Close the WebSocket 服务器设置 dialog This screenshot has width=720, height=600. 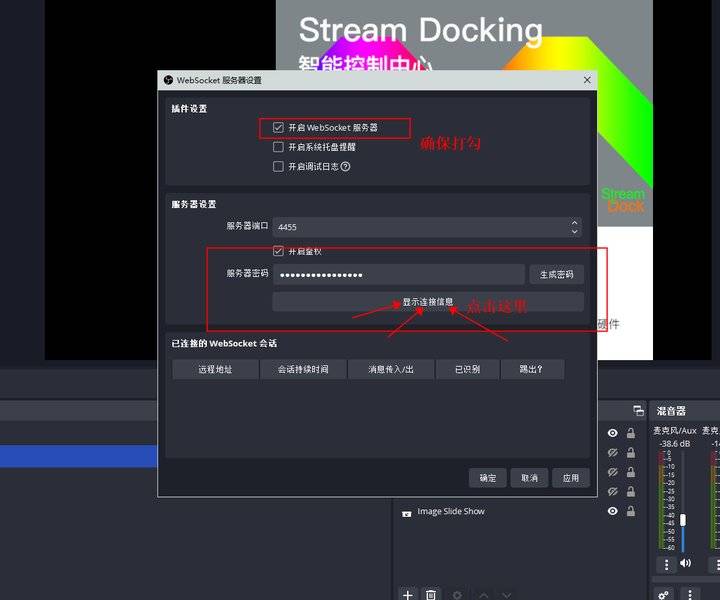tap(587, 80)
